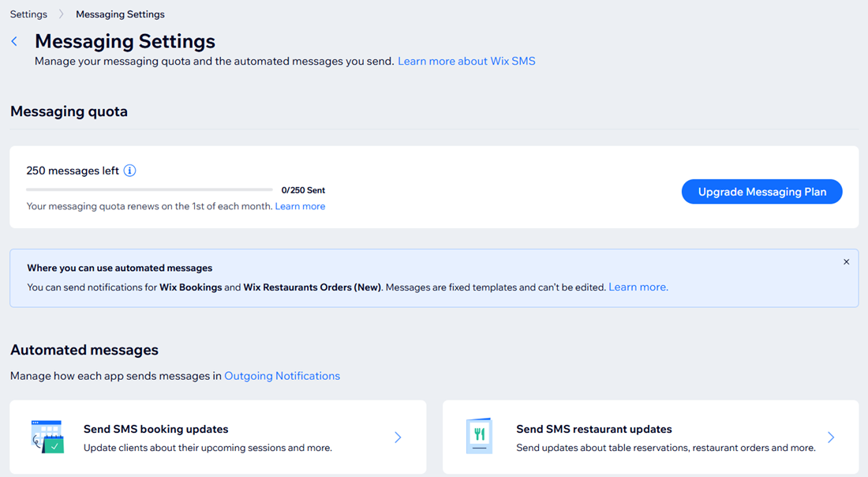The height and width of the screenshot is (477, 868).
Task: Open Learn more about Wix SMS
Action: pyautogui.click(x=466, y=61)
